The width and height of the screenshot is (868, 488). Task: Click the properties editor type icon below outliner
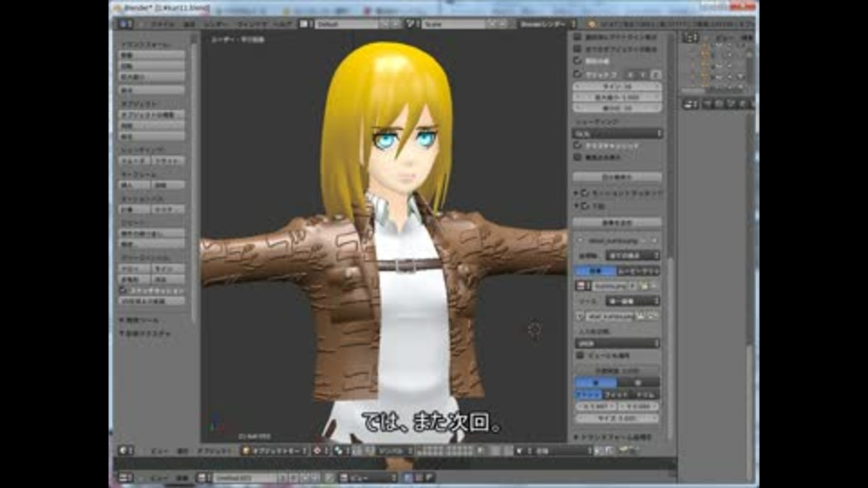[x=688, y=103]
